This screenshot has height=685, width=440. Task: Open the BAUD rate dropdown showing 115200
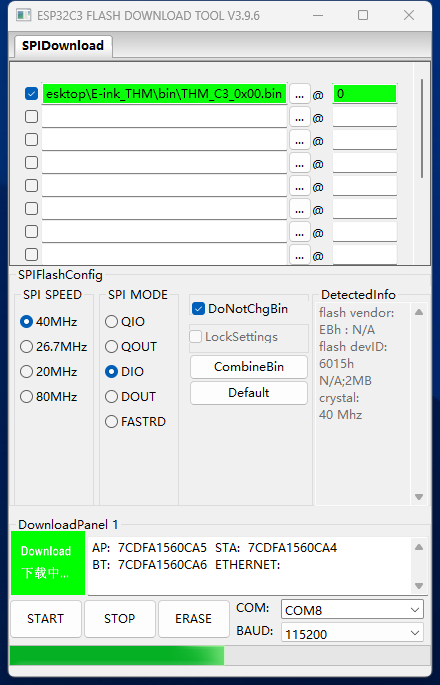[352, 633]
